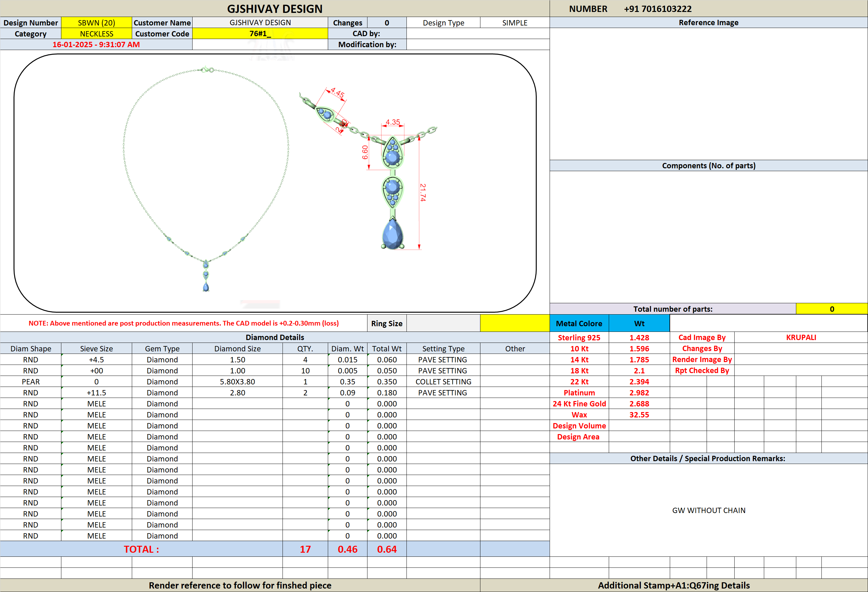Viewport: 868px width, 592px height.
Task: Select the red production measurements NOTE text
Action: 183,323
